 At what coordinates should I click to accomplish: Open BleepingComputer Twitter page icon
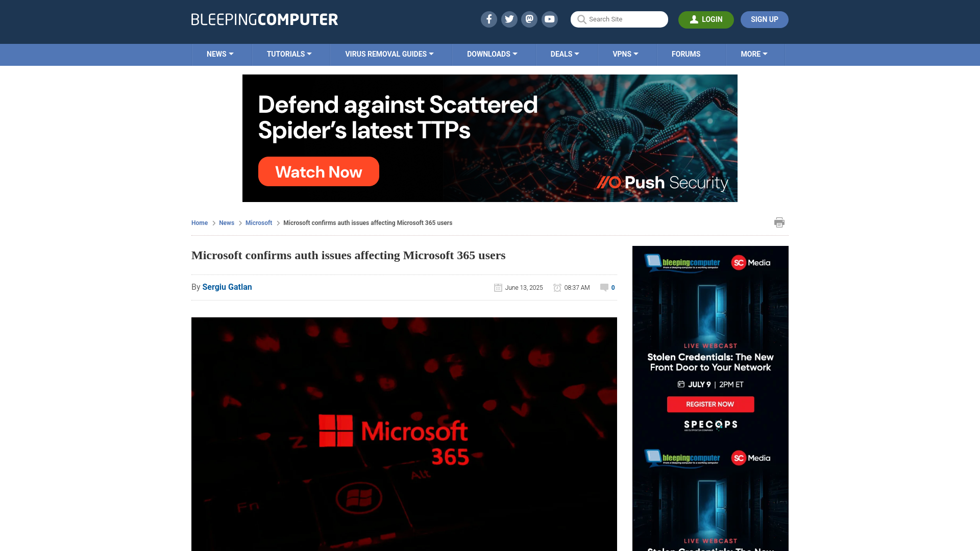pos(509,19)
